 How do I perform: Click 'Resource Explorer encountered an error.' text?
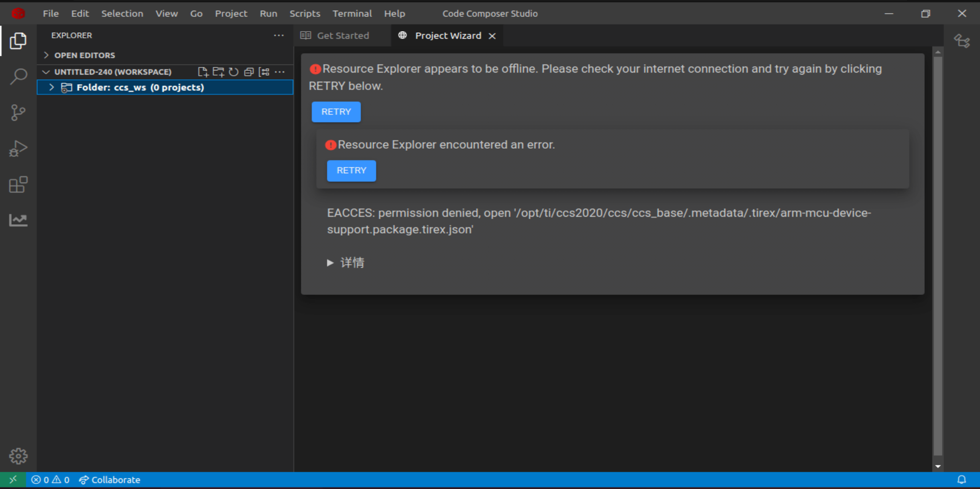446,145
